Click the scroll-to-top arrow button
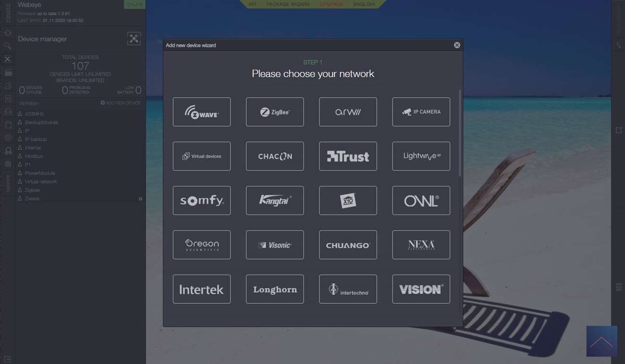The image size is (625, 364). pyautogui.click(x=601, y=341)
